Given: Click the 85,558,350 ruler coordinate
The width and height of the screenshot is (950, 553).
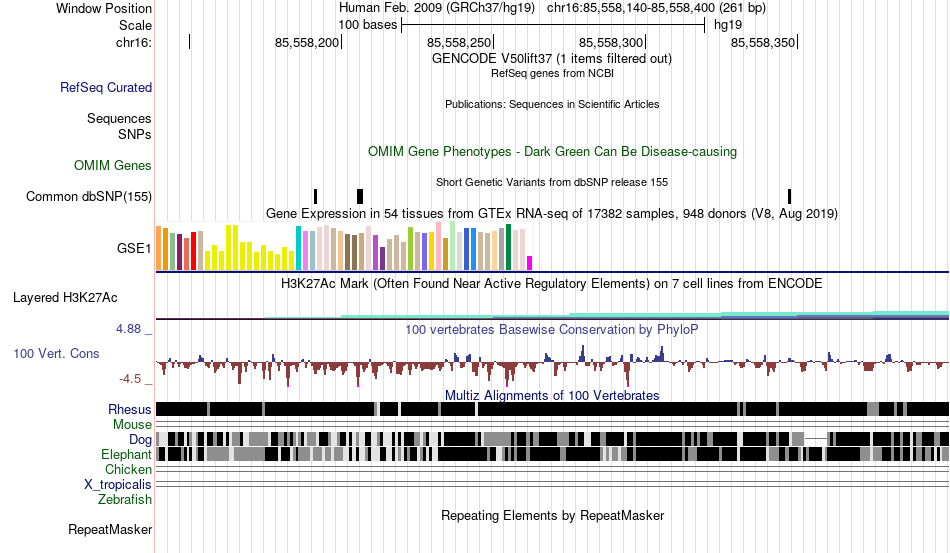Looking at the screenshot, I should (763, 42).
